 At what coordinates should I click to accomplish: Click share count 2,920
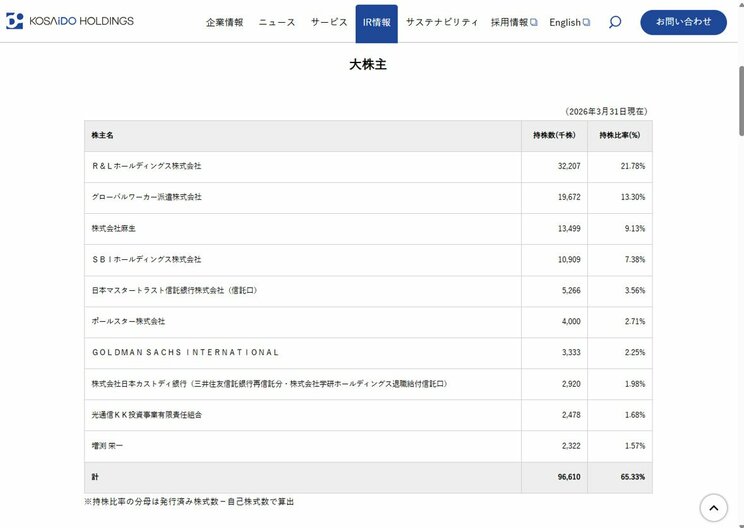[571, 384]
